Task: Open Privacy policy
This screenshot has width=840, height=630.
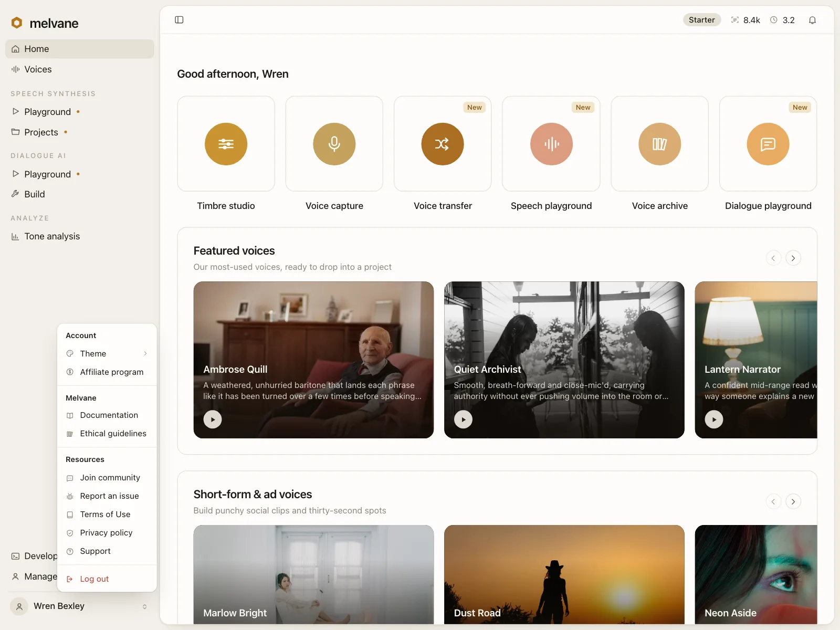Action: tap(107, 533)
